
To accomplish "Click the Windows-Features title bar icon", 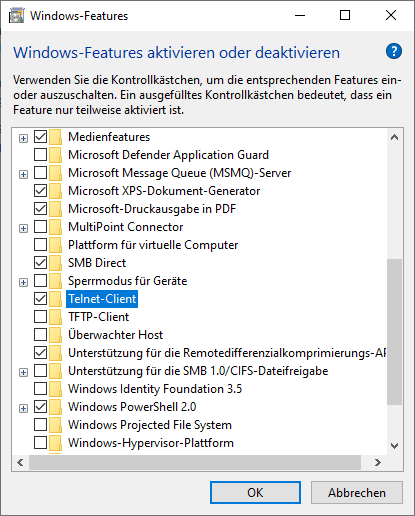I will coord(17,16).
